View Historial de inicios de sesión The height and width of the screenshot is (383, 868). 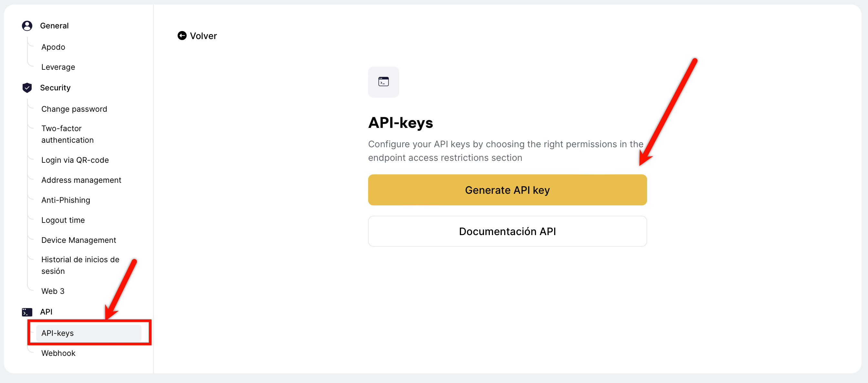[80, 265]
